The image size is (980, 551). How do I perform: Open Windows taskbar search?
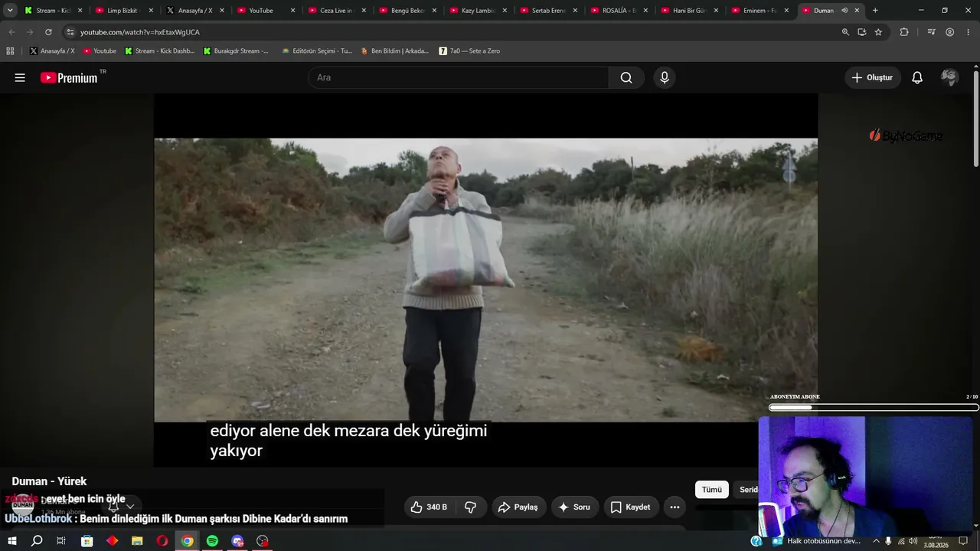[x=37, y=541]
